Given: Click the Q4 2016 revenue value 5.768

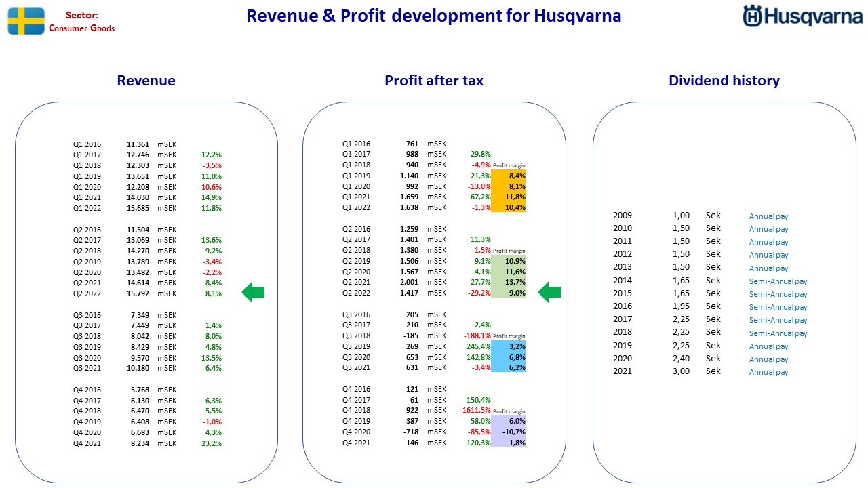Looking at the screenshot, I should click(x=140, y=390).
